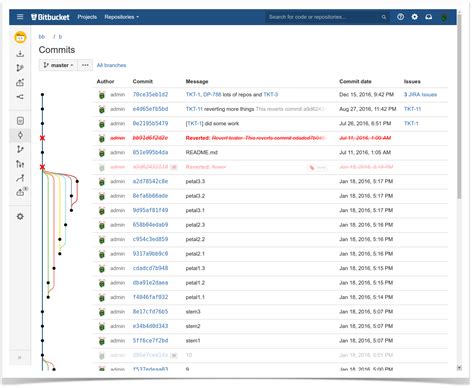Click the Bitbucket logo
474x388 pixels.
(50, 17)
